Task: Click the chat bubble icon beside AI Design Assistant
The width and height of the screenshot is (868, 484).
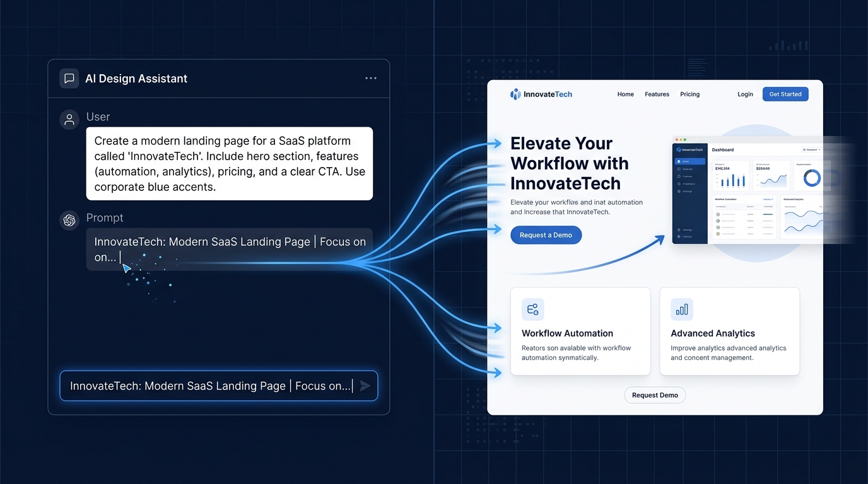Action: tap(69, 79)
